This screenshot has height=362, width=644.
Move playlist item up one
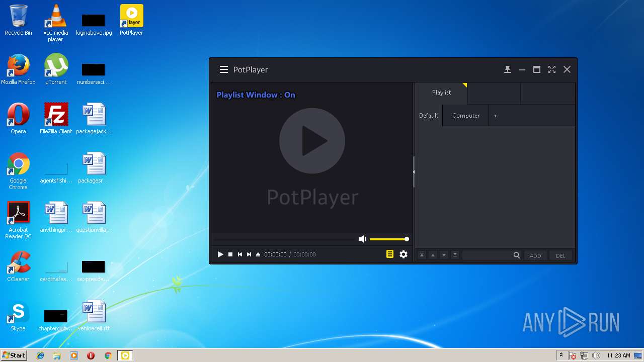433,255
